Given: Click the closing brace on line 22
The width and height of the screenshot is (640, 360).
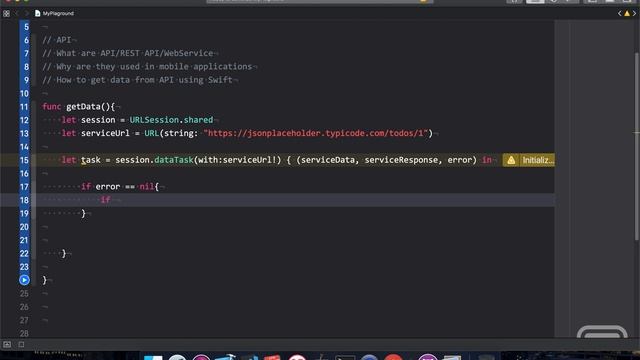Looking at the screenshot, I should click(64, 253).
